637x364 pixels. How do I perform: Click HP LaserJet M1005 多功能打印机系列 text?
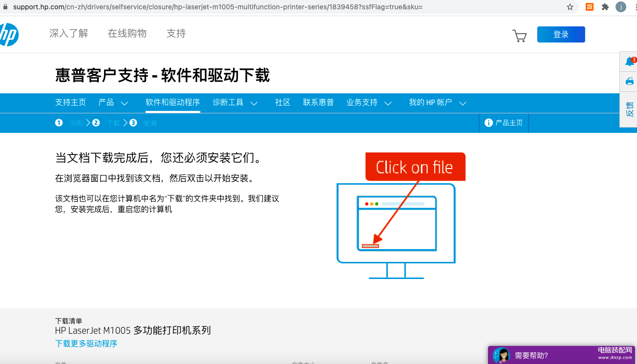[133, 330]
